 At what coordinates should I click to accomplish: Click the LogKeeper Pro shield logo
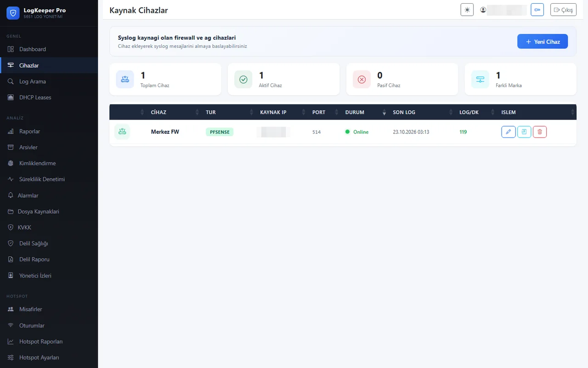(x=13, y=13)
